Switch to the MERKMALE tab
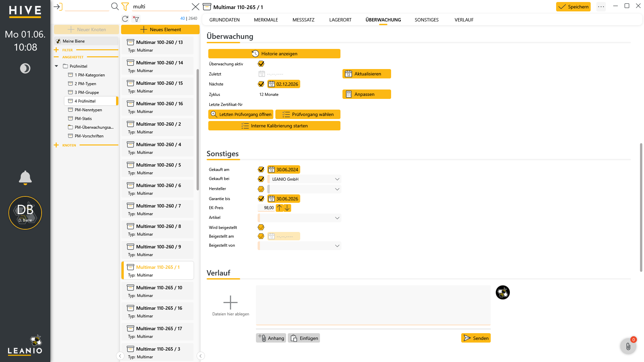Viewport: 644px width, 362px height. [266, 20]
